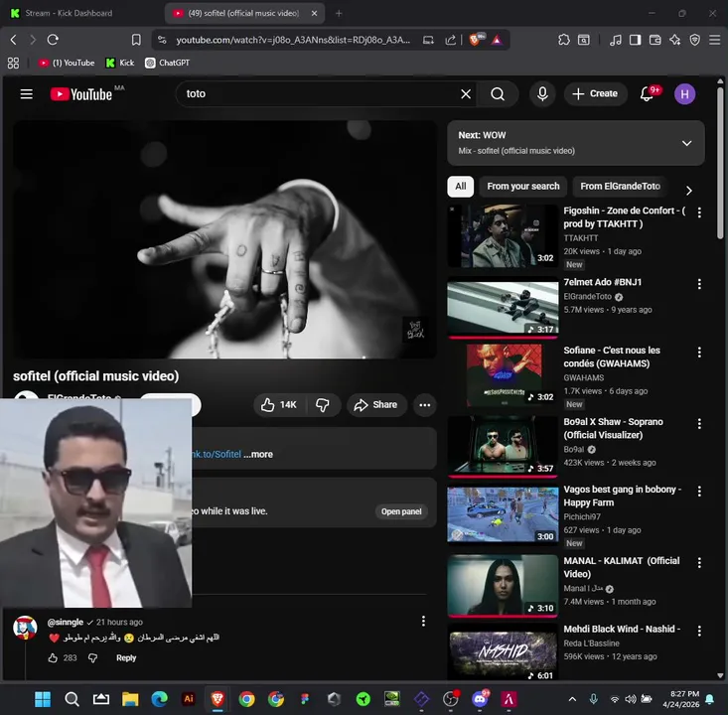Open the Sofitel link in description
Image resolution: width=728 pixels, height=715 pixels.
click(x=217, y=454)
